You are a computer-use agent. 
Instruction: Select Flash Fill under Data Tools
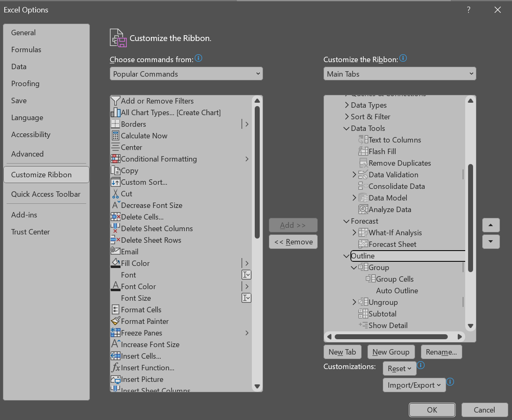coord(382,151)
